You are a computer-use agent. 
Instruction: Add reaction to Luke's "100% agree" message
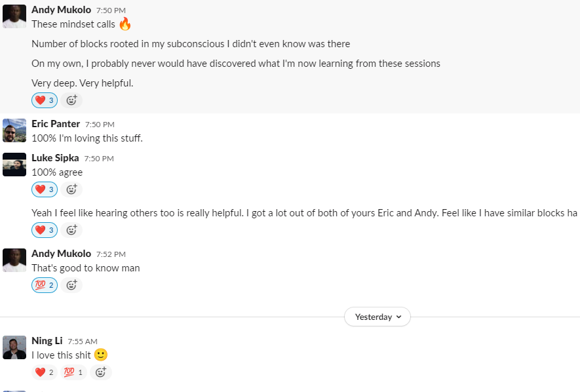coord(72,189)
